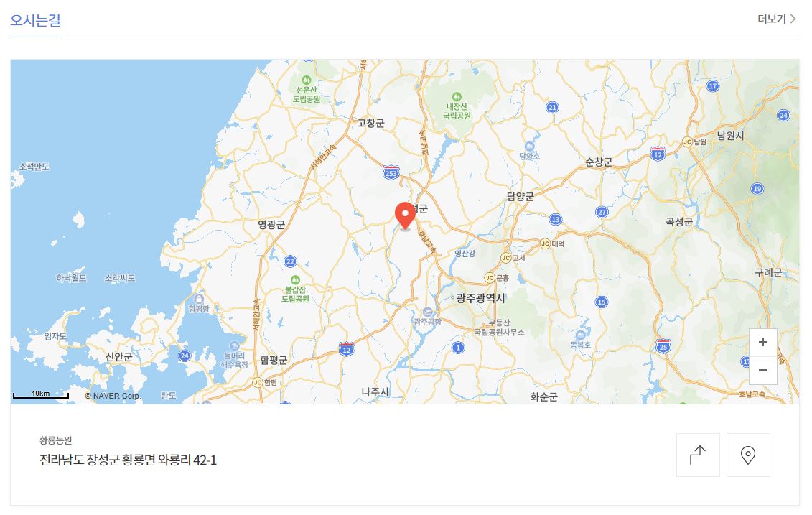Click the 전라남도 장성군 황룡면 와룡리 42-1 address
The image size is (812, 515).
point(128,460)
